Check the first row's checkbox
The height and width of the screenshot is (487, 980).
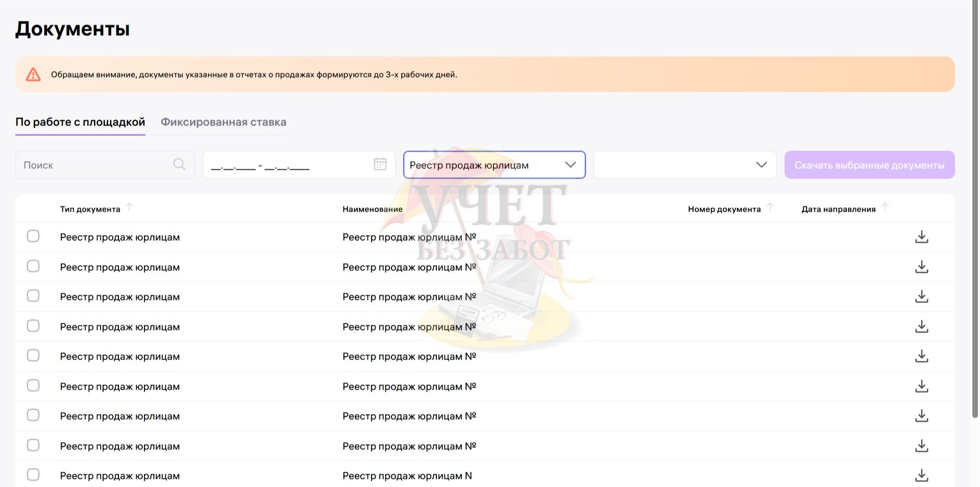[x=33, y=236]
